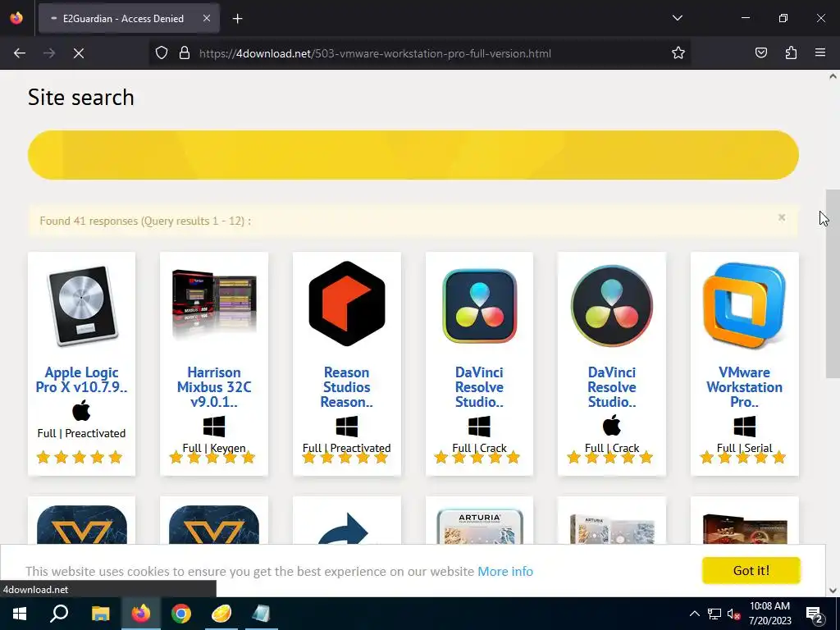Read cookie policy via More info
The width and height of the screenshot is (840, 630).
pos(505,571)
